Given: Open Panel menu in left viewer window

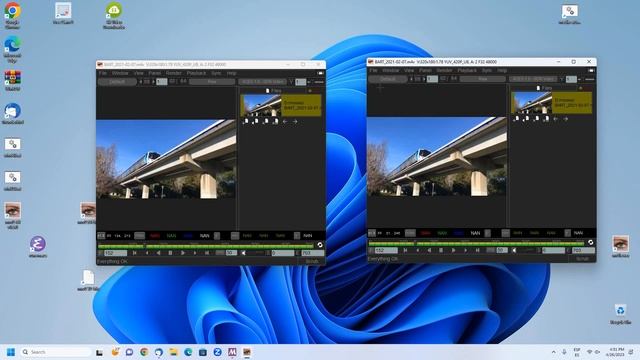Looking at the screenshot, I should point(155,73).
